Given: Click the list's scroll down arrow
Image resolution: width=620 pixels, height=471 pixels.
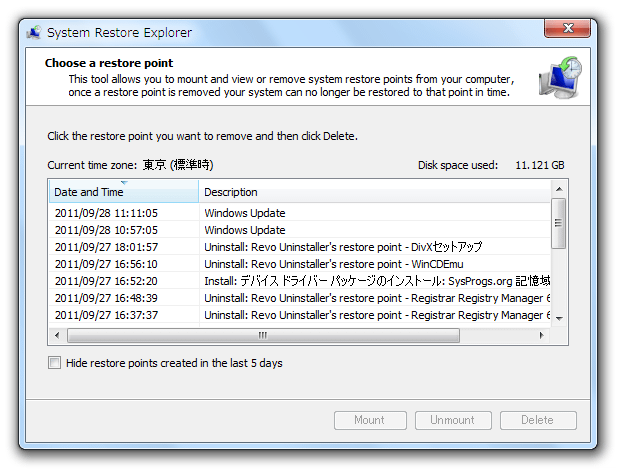Looking at the screenshot, I should coord(559,318).
